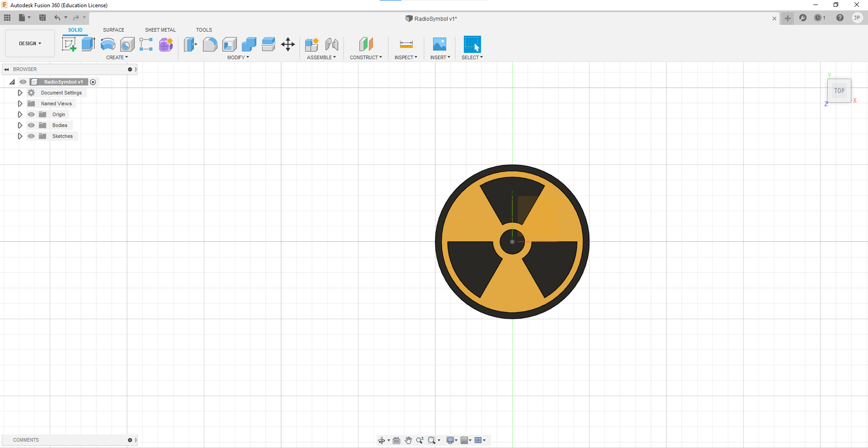The image size is (868, 448).
Task: Open the job status clock icon
Action: [820, 18]
